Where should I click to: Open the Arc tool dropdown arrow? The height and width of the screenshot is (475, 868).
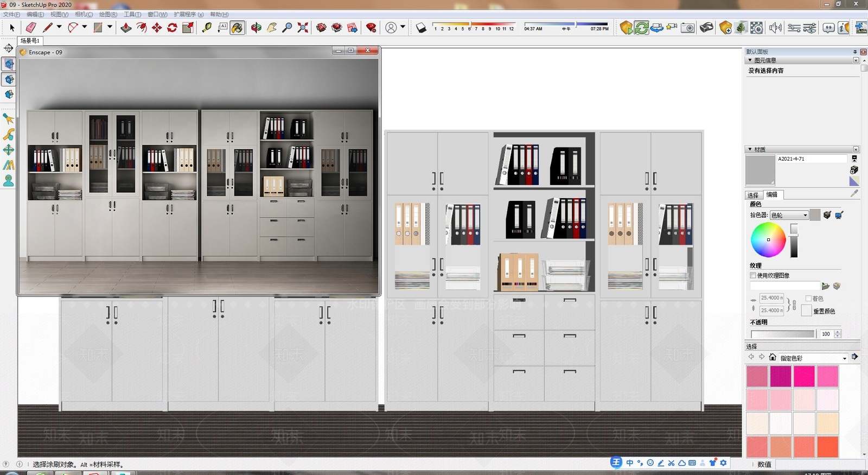tap(84, 27)
